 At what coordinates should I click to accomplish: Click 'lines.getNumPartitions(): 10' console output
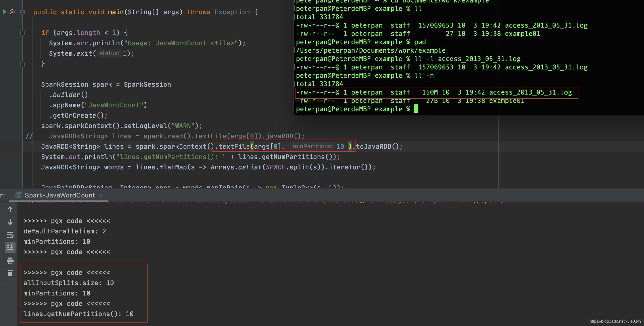[79, 314]
